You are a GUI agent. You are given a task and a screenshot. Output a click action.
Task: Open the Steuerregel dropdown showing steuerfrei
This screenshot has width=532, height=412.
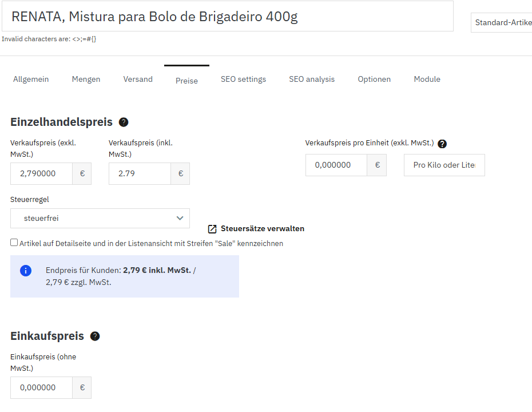(x=100, y=218)
